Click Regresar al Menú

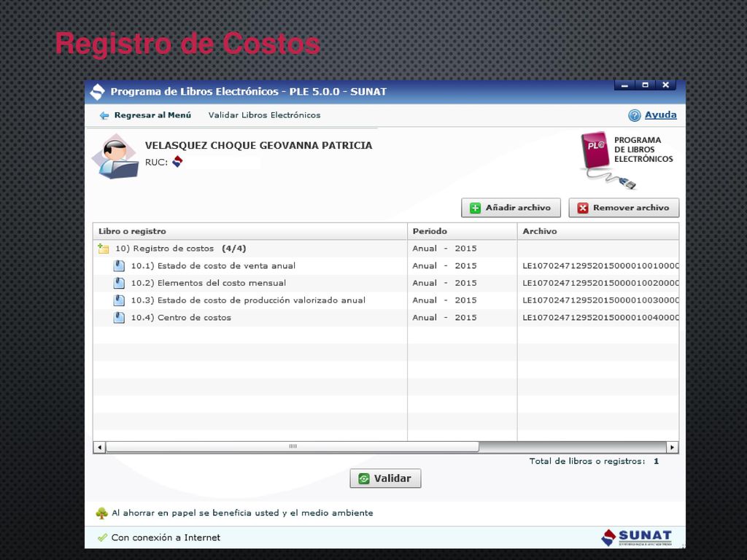coord(152,115)
